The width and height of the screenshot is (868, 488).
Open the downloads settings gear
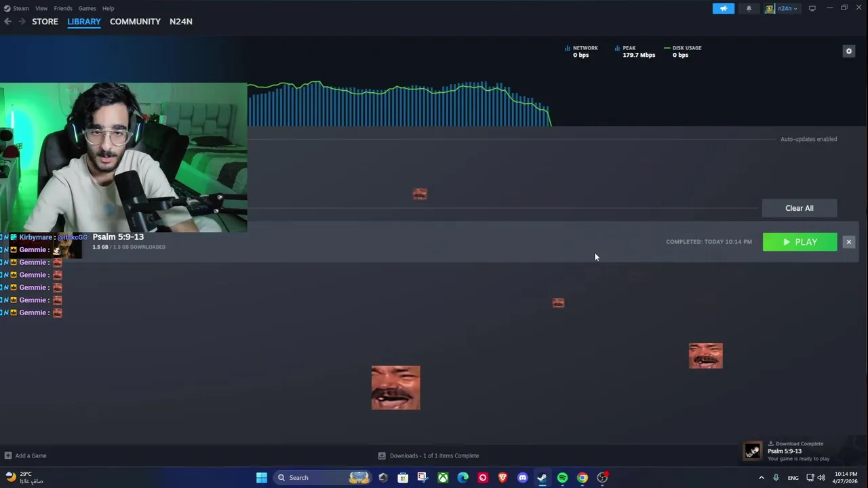848,51
